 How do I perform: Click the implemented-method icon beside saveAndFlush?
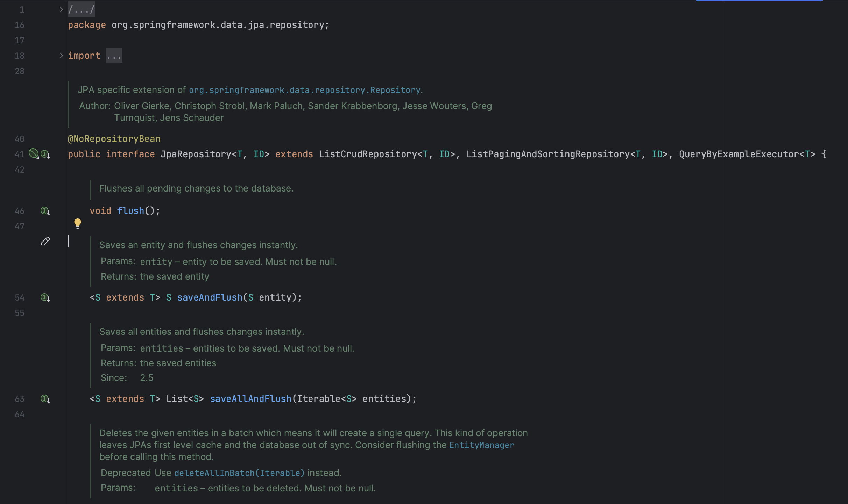[45, 297]
